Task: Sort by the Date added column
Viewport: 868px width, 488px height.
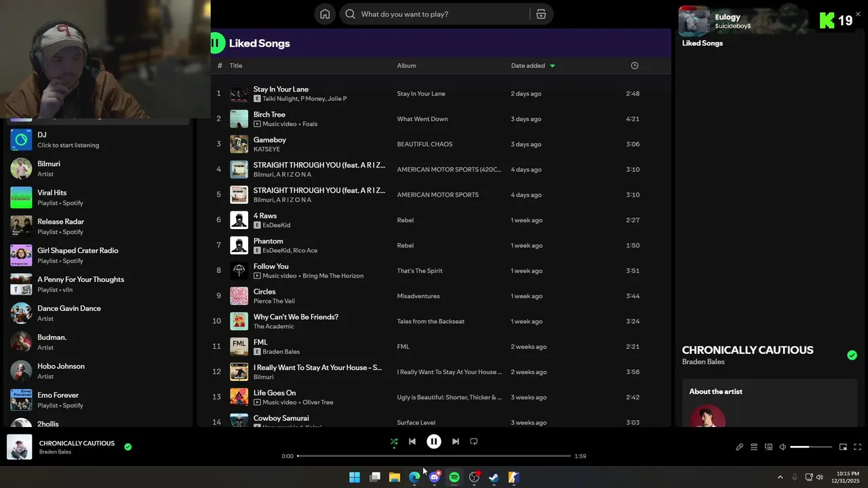Action: [533, 66]
